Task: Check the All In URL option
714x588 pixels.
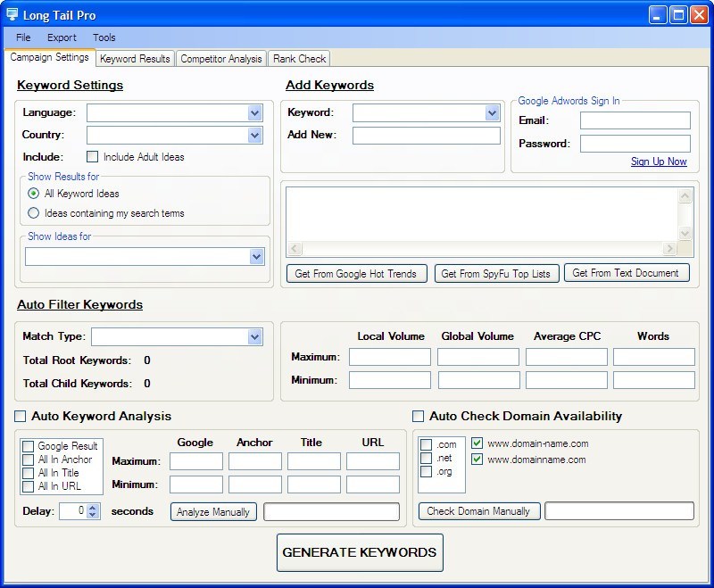Action: click(29, 486)
